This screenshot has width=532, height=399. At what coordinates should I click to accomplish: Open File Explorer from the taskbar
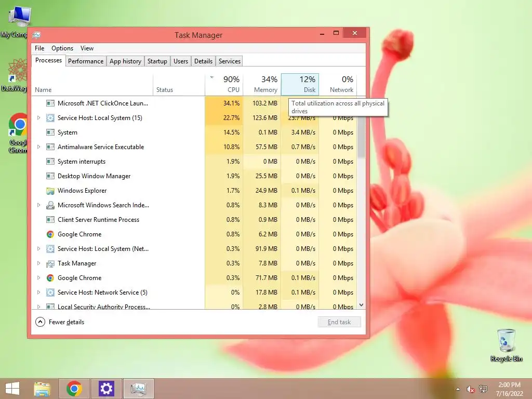(x=42, y=389)
